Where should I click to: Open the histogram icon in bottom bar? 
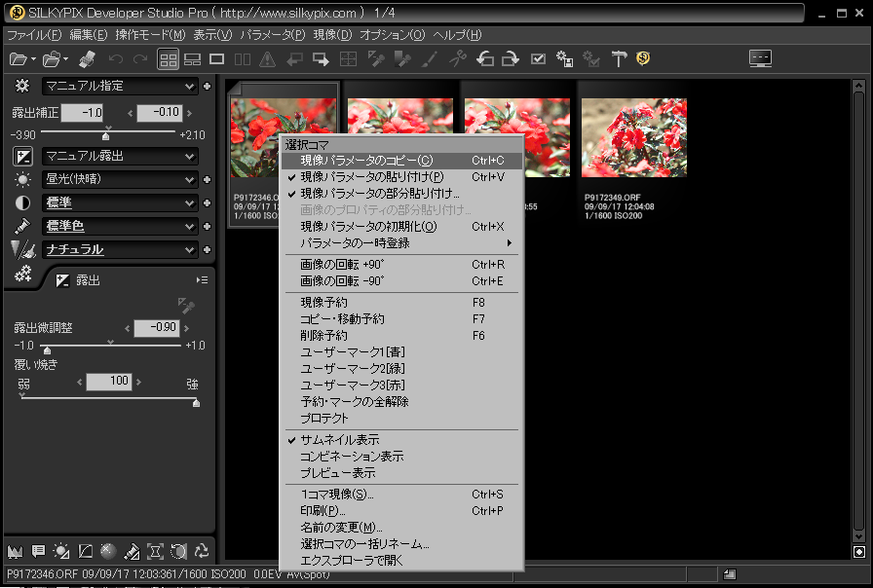point(14,550)
